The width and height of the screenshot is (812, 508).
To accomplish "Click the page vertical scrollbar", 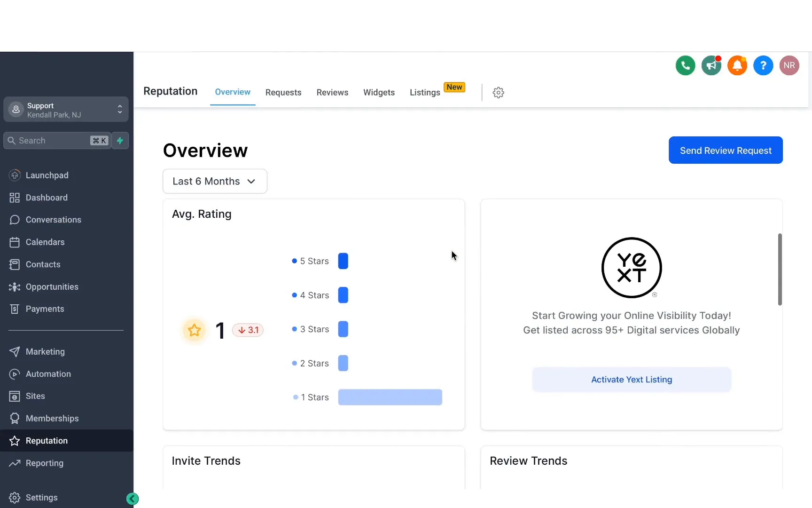I will [780, 269].
